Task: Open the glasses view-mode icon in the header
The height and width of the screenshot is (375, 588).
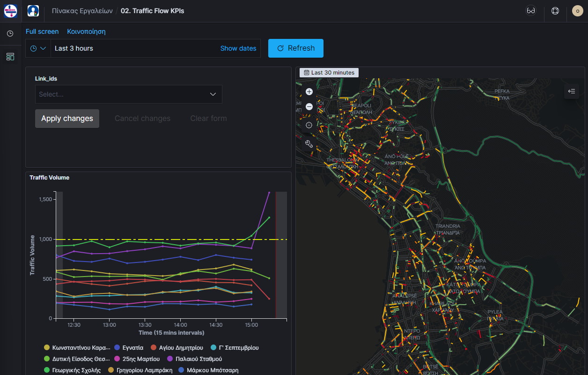Action: [530, 10]
